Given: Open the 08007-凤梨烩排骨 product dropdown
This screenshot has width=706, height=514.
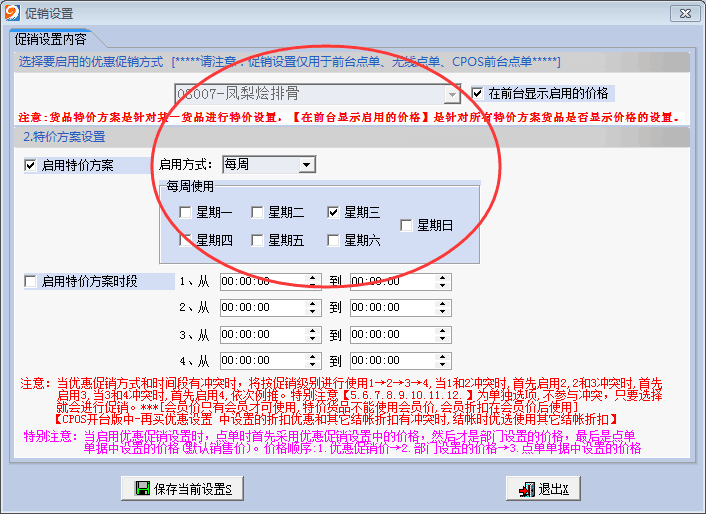Looking at the screenshot, I should click(453, 94).
